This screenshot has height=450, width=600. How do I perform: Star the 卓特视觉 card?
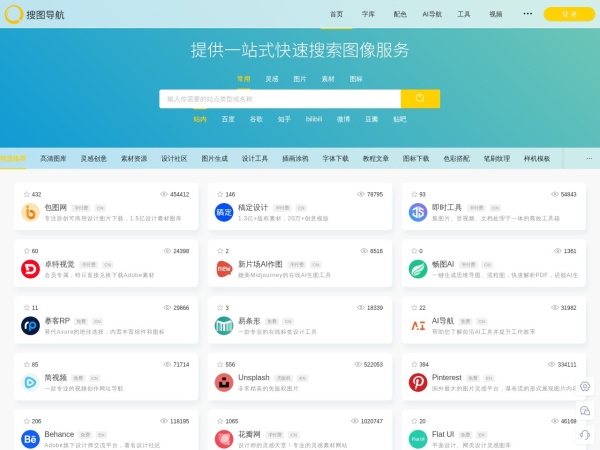[26, 251]
